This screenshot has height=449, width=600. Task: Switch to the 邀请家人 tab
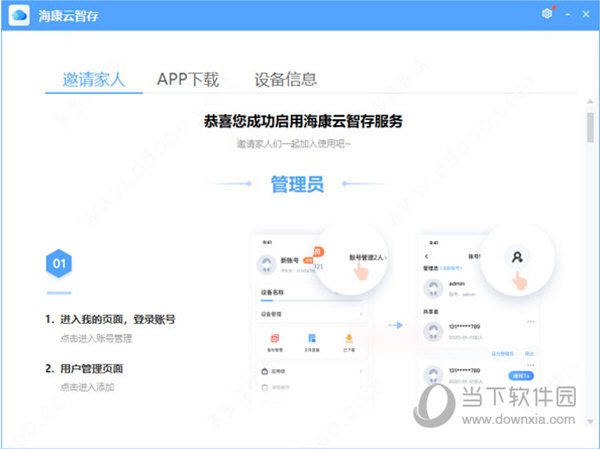pyautogui.click(x=94, y=80)
